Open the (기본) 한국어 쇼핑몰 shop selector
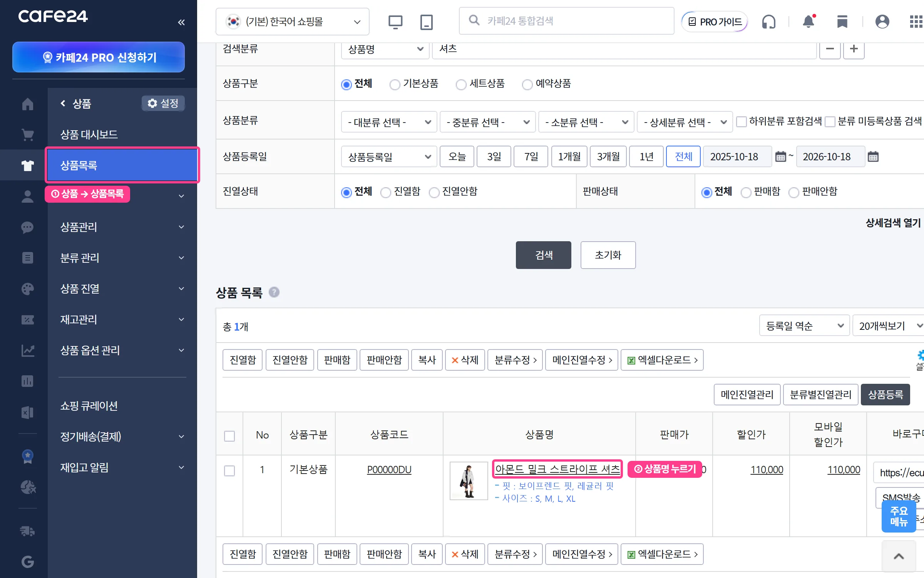924x578 pixels. tap(292, 22)
